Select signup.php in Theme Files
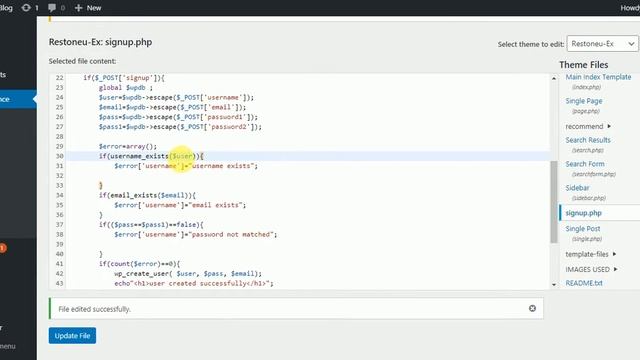Screen dimensions: 640x360 tap(583, 213)
